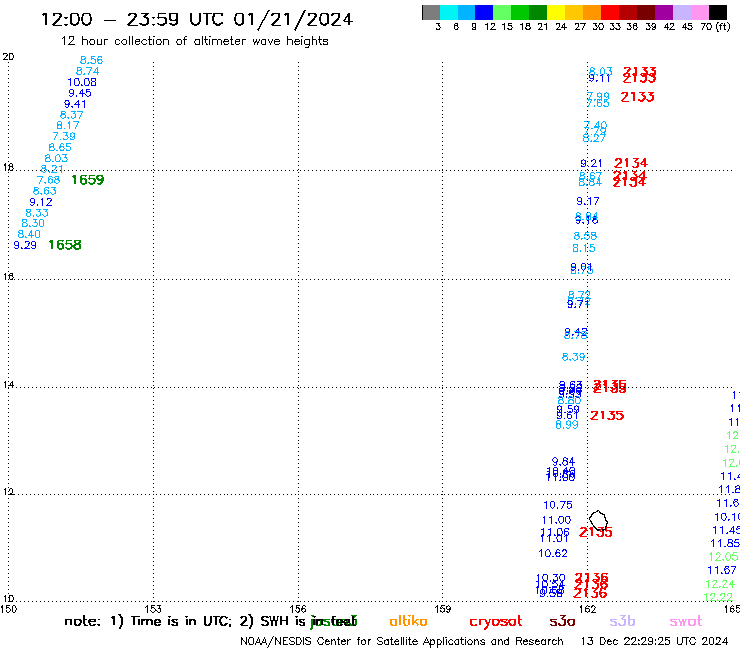
Task: Click the "altika" satellite legend label
Action: click(408, 621)
